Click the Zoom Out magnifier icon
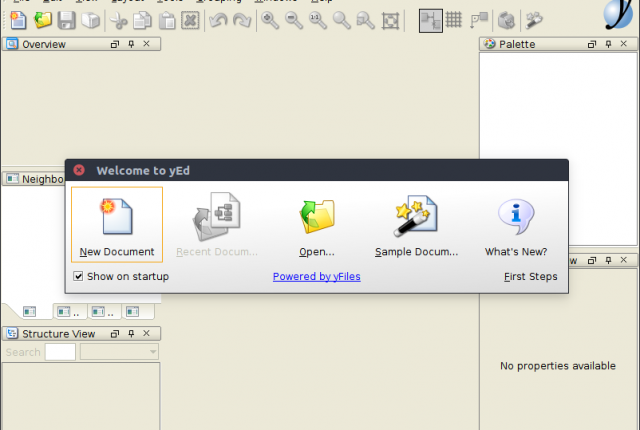 click(x=294, y=20)
